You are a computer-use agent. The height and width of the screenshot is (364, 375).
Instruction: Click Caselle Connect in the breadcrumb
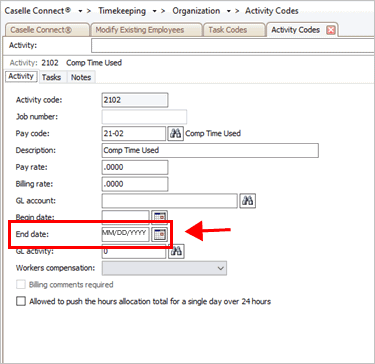(x=38, y=11)
